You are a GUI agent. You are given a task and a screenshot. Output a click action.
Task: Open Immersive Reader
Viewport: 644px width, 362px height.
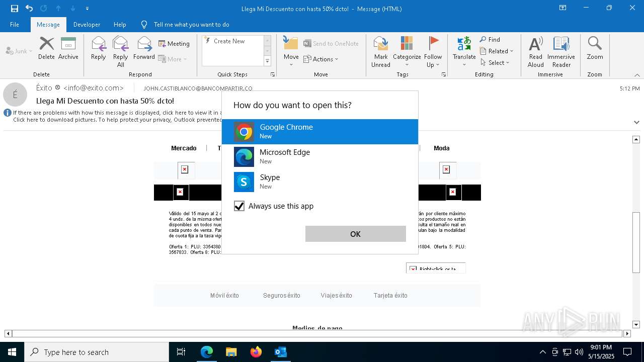click(561, 51)
